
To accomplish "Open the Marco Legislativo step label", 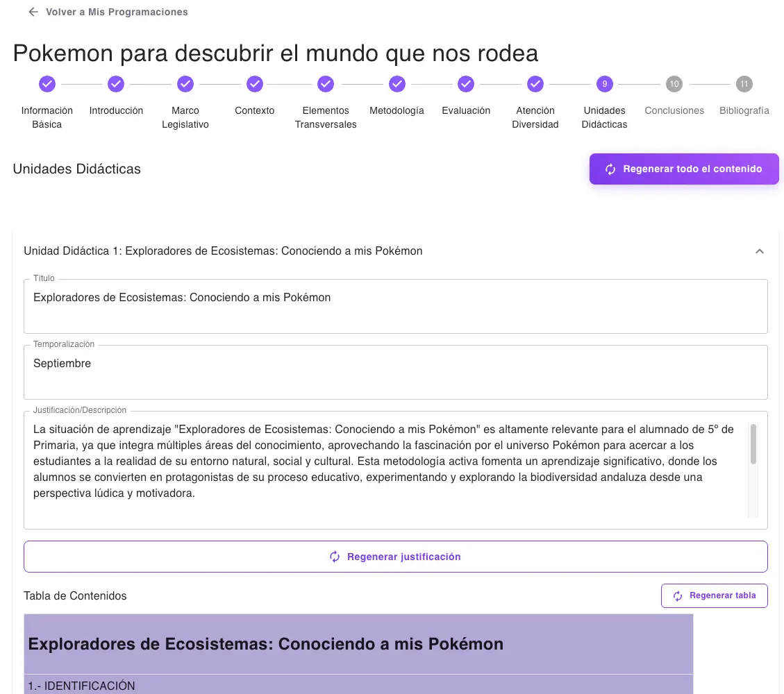I will coord(185,117).
